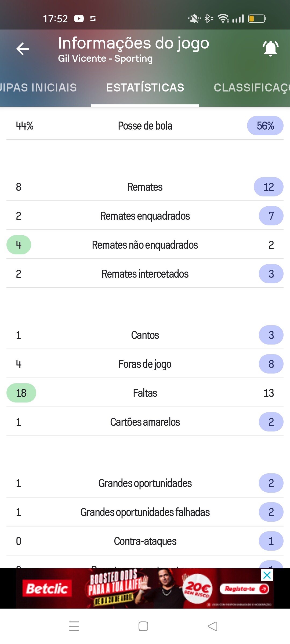Viewport: 290px width, 644px height.
Task: Select the 56% possession highlight badge
Action: [x=265, y=126]
